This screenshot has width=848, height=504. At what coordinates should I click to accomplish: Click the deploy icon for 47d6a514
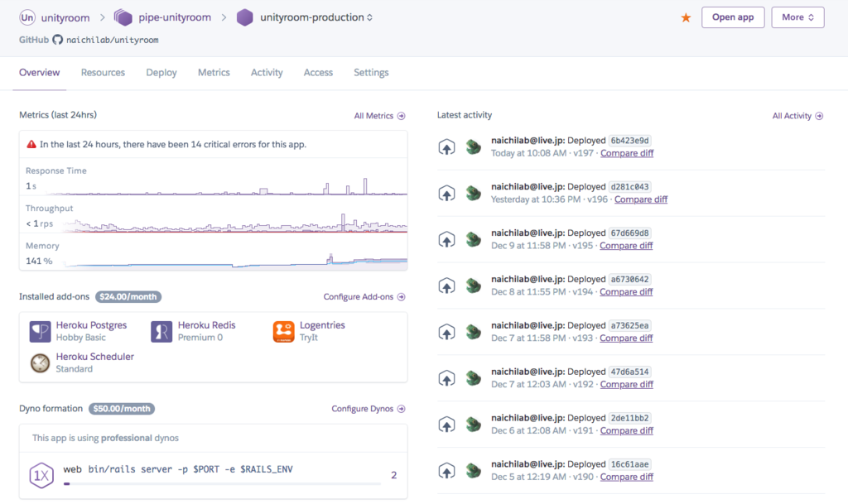click(446, 378)
